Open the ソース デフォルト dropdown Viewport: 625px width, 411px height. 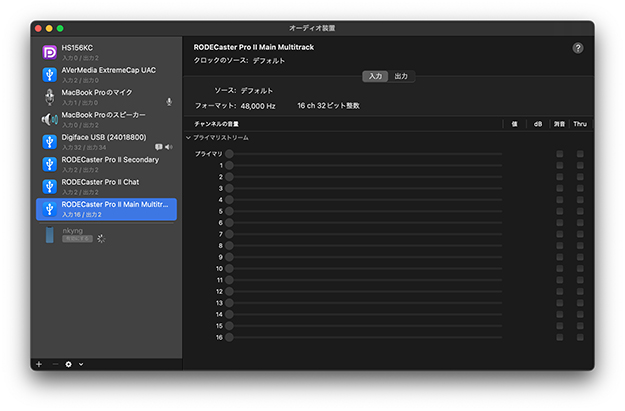(257, 90)
